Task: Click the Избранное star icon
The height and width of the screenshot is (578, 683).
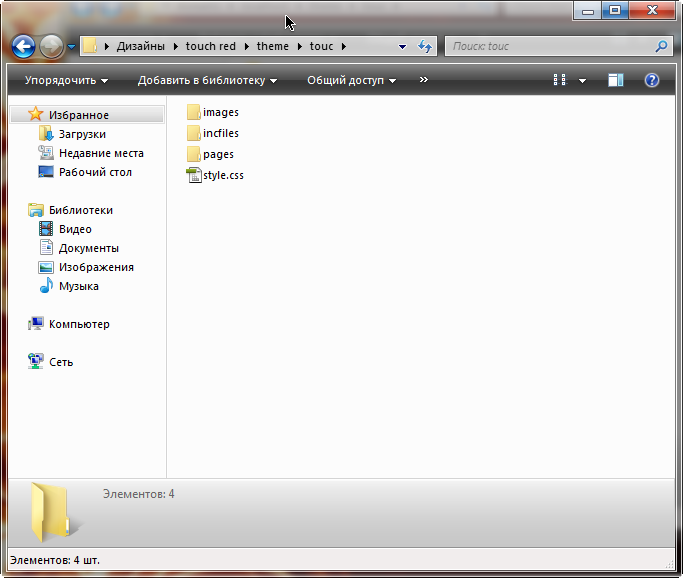Action: pyautogui.click(x=36, y=114)
